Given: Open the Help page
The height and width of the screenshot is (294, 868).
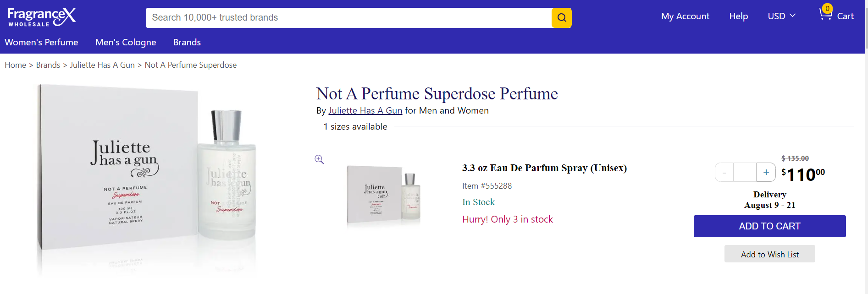Looking at the screenshot, I should (738, 16).
